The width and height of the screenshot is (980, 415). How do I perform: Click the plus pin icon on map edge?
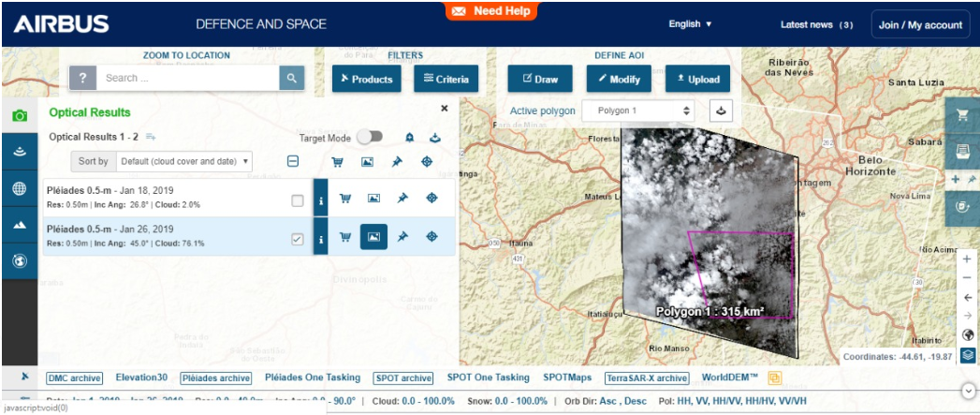point(963,180)
